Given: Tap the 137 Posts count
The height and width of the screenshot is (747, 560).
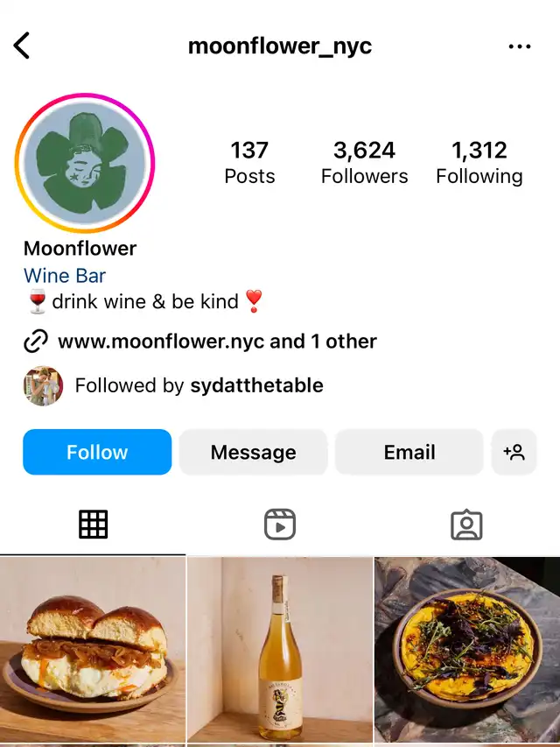Looking at the screenshot, I should [x=249, y=163].
